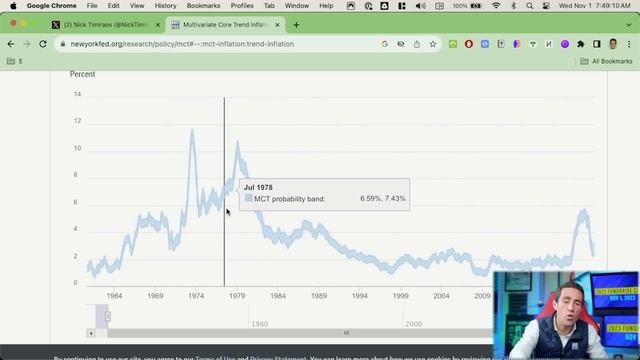
Task: Open the Profiles menu
Action: click(242, 6)
